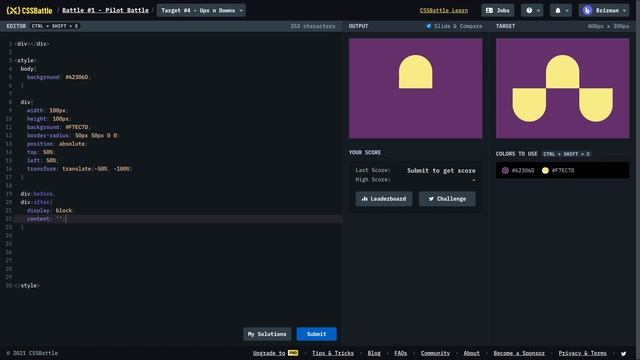640x360 pixels.
Task: Click the Brizman profile avatar icon
Action: (x=587, y=10)
